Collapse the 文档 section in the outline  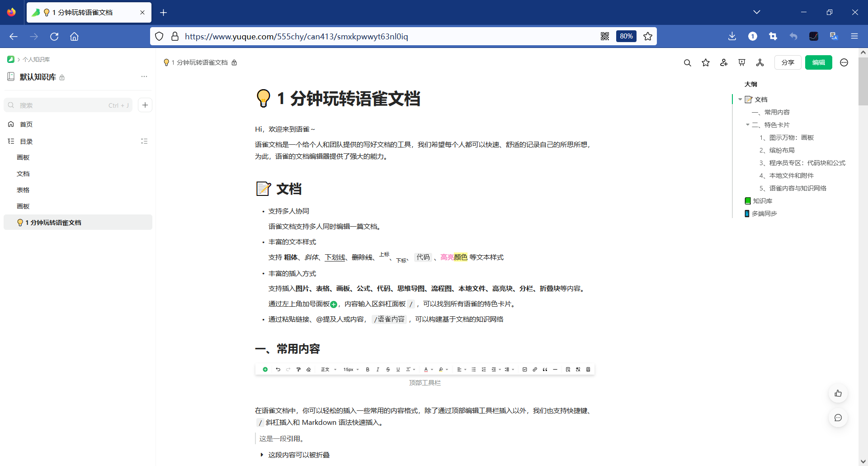coord(740,100)
